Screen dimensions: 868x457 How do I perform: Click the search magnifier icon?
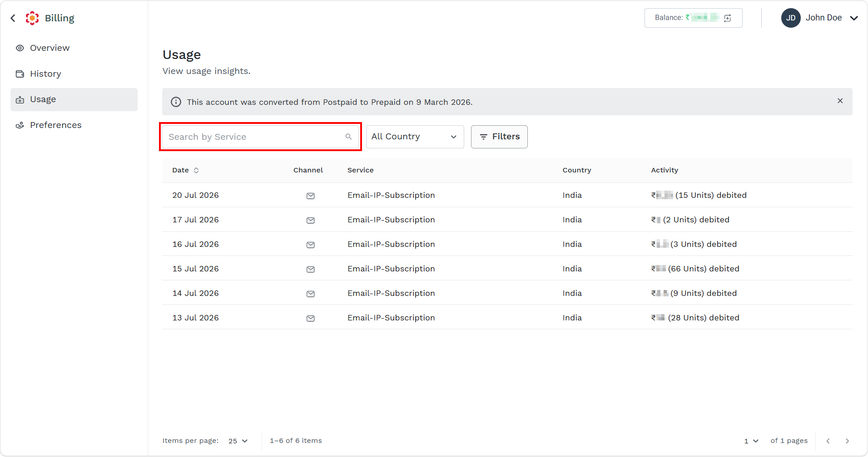click(348, 137)
